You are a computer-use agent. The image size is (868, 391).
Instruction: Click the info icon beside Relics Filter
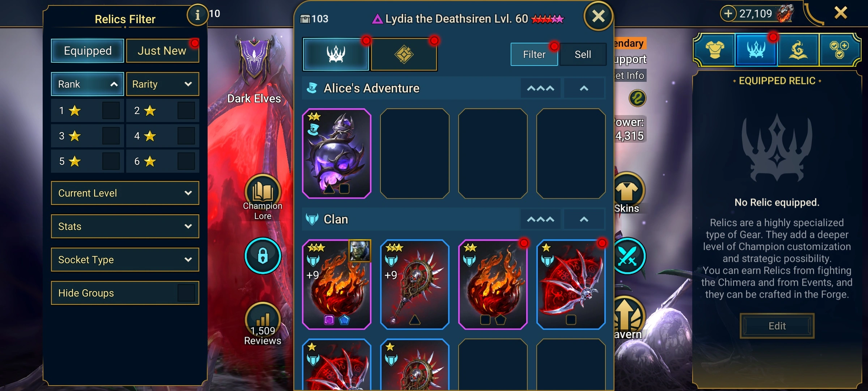[x=197, y=15]
